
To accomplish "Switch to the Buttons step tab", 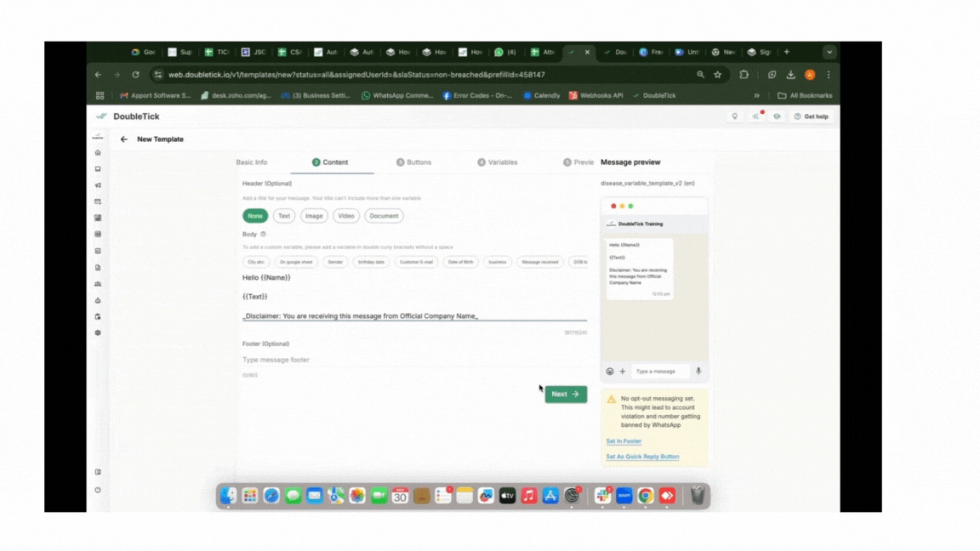I will pyautogui.click(x=414, y=162).
